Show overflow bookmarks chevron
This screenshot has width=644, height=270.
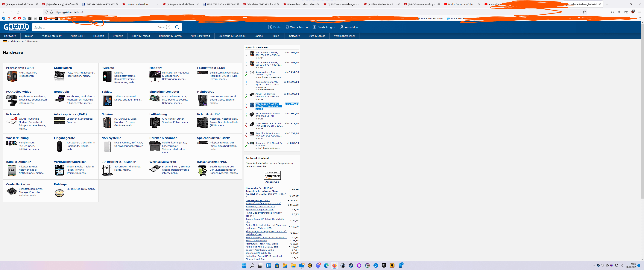(x=640, y=18)
